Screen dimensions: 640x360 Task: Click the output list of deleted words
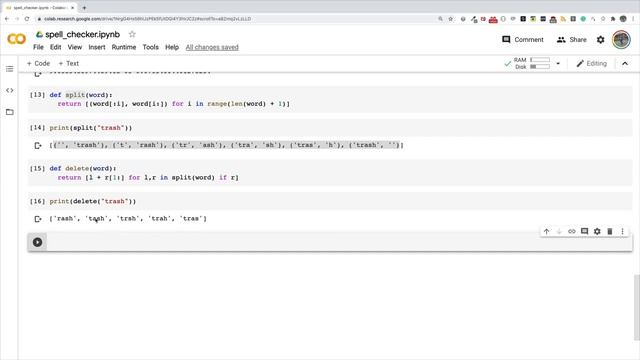pyautogui.click(x=128, y=219)
